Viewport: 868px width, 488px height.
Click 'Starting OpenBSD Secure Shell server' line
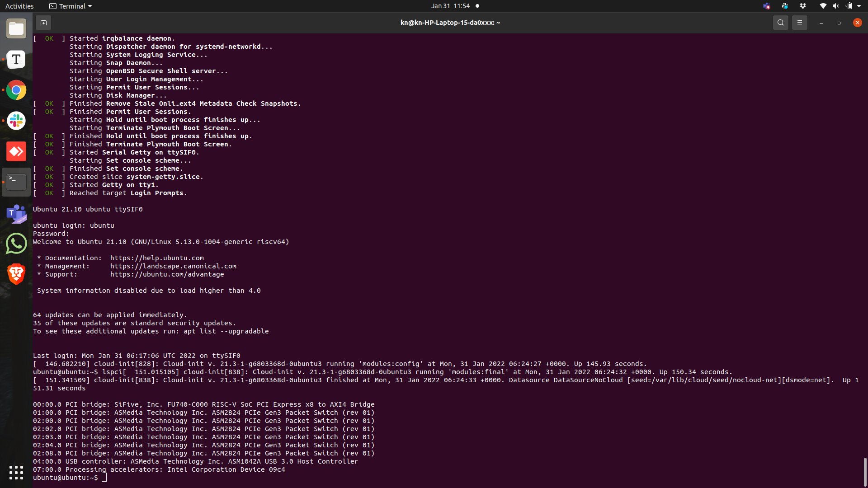(x=149, y=71)
